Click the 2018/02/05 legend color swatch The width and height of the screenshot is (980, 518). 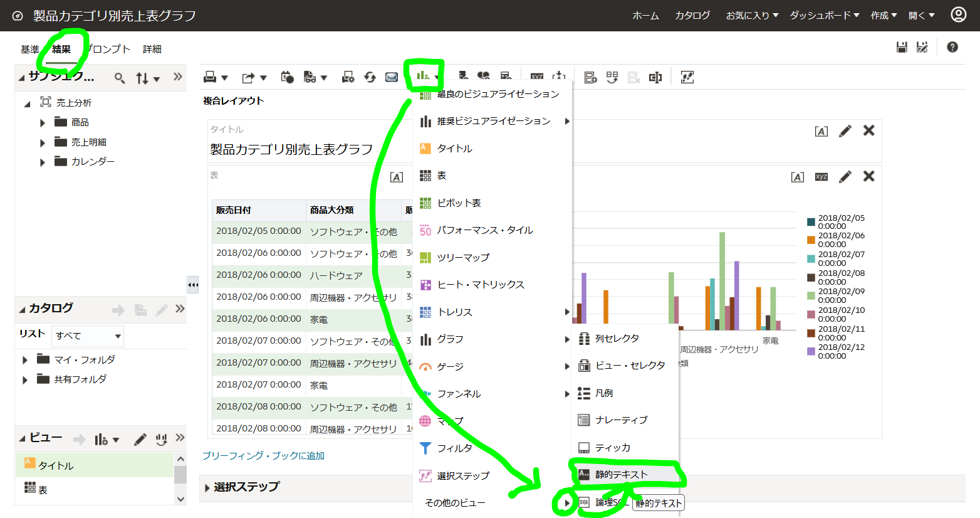(x=811, y=222)
